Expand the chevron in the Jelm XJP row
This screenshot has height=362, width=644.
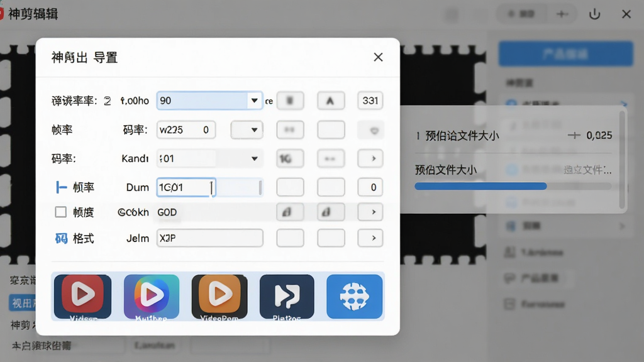pyautogui.click(x=370, y=238)
